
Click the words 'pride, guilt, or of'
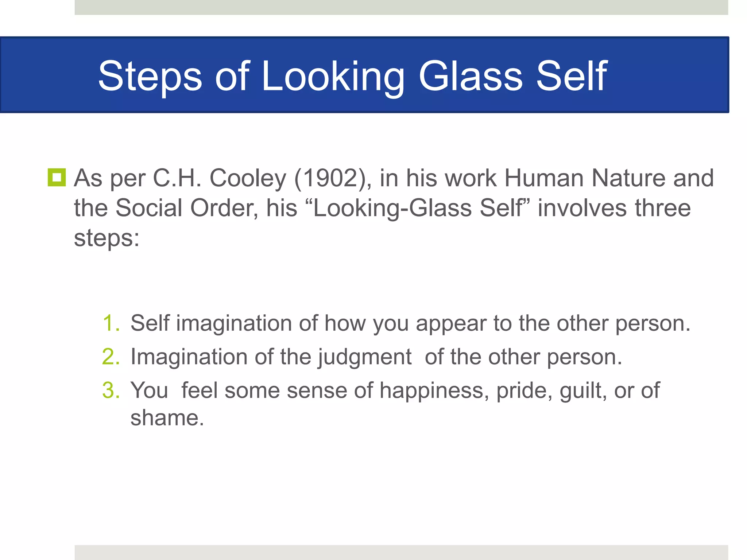[x=578, y=390]
